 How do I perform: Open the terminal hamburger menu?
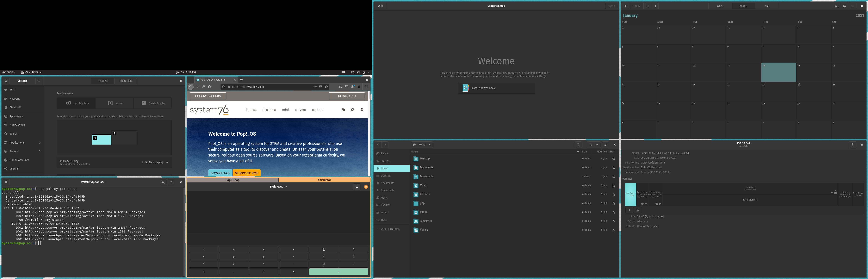[x=171, y=182]
